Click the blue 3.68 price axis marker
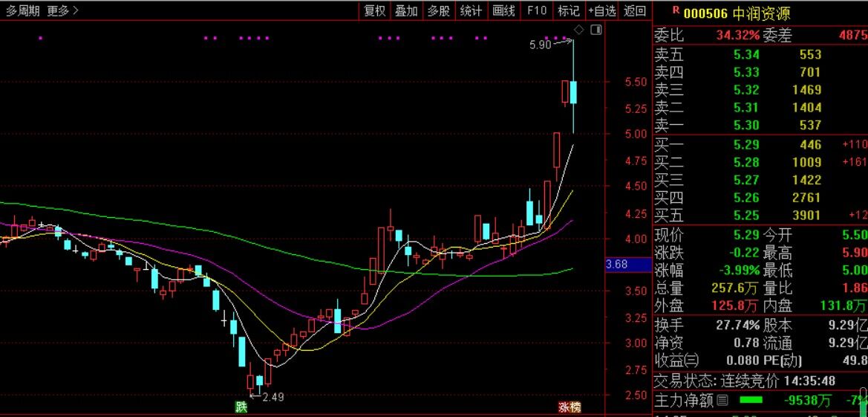This screenshot has width=868, height=417. (628, 265)
